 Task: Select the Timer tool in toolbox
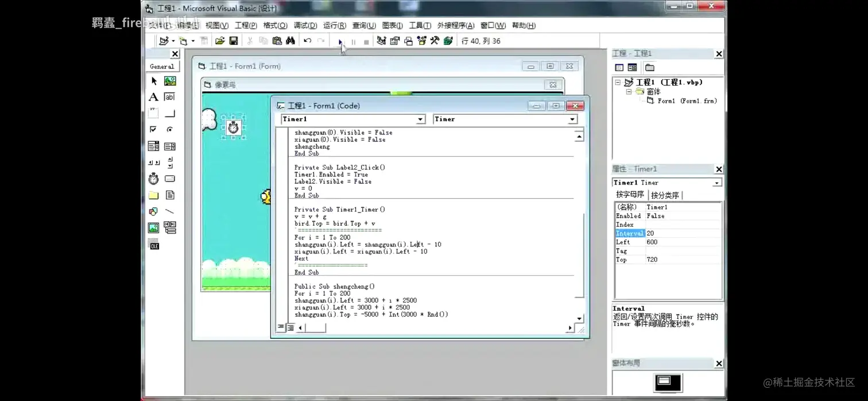pyautogui.click(x=154, y=179)
